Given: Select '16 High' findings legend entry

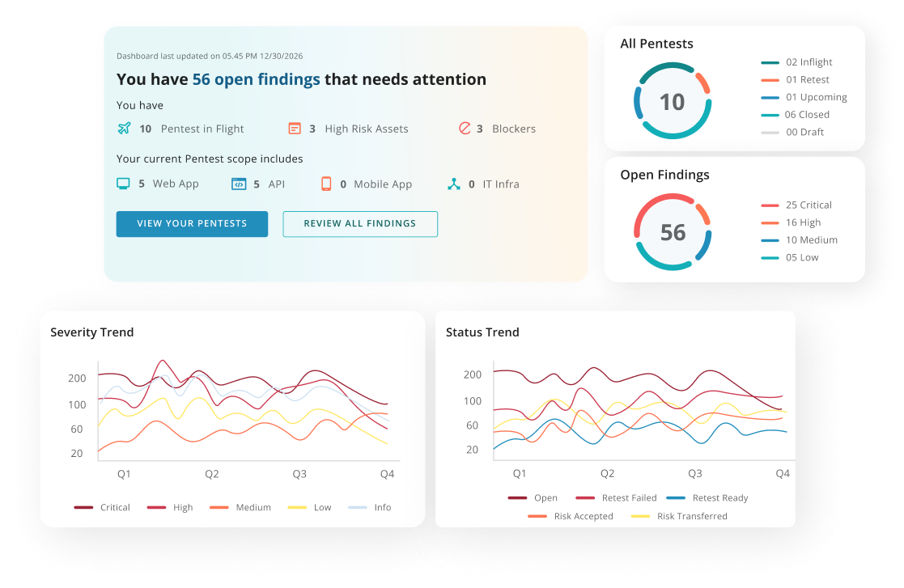Looking at the screenshot, I should (x=791, y=222).
